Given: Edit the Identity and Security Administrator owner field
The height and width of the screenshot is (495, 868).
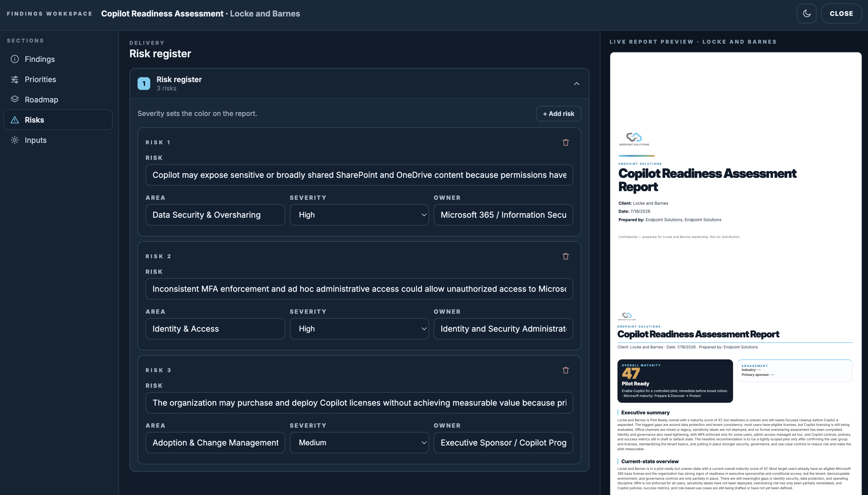Looking at the screenshot, I should coord(503,329).
